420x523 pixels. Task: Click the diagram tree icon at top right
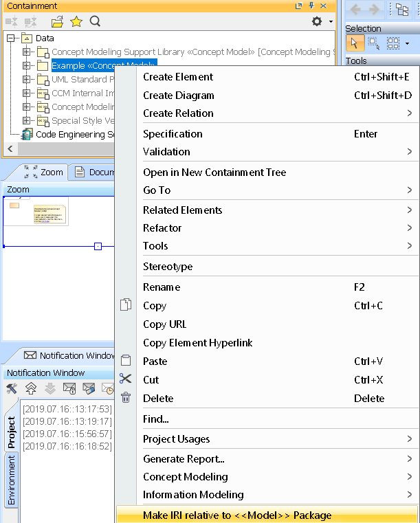(402, 10)
